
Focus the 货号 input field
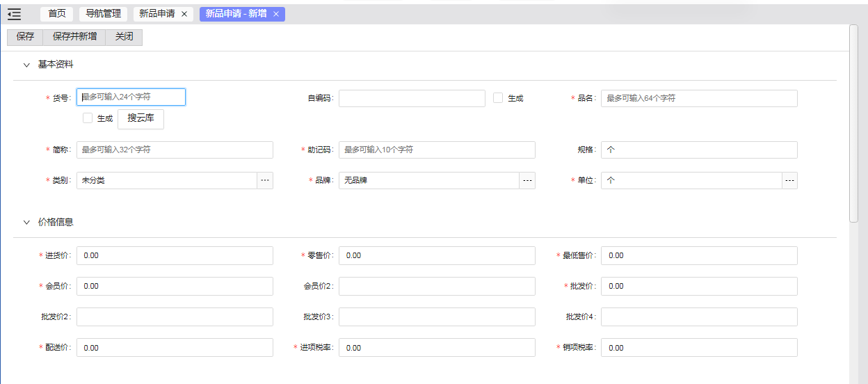click(131, 97)
